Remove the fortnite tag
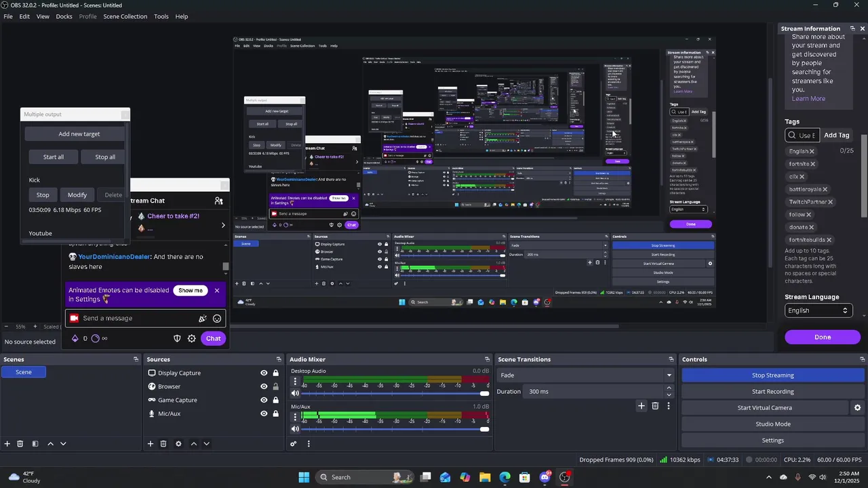This screenshot has height=488, width=868. [x=813, y=164]
